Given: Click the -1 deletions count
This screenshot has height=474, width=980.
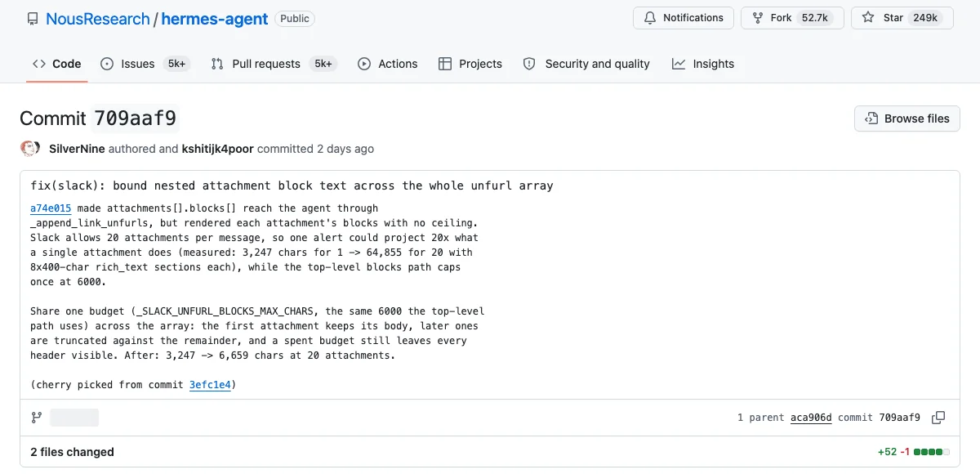Looking at the screenshot, I should click(905, 452).
